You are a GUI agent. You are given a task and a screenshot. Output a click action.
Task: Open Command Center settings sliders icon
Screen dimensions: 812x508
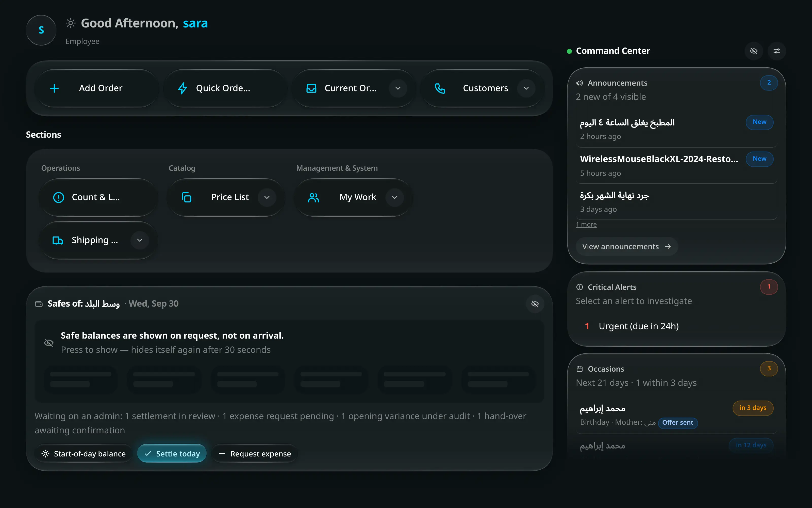[x=777, y=51]
